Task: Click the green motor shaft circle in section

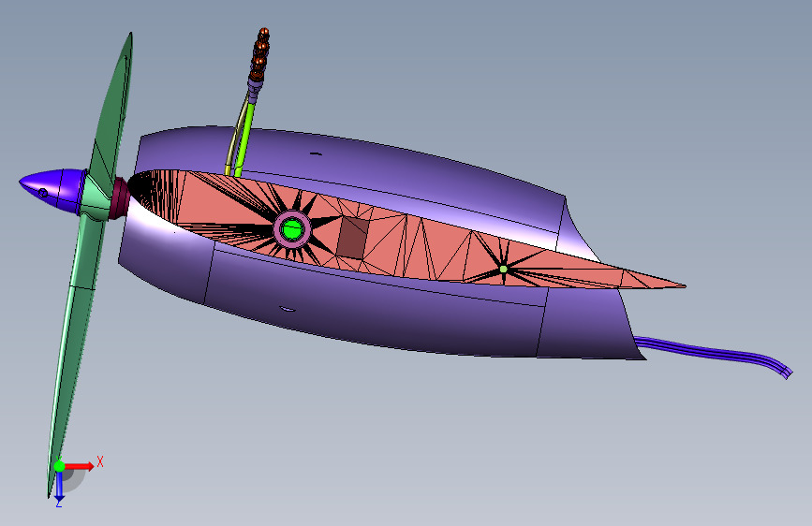Action: click(x=292, y=228)
